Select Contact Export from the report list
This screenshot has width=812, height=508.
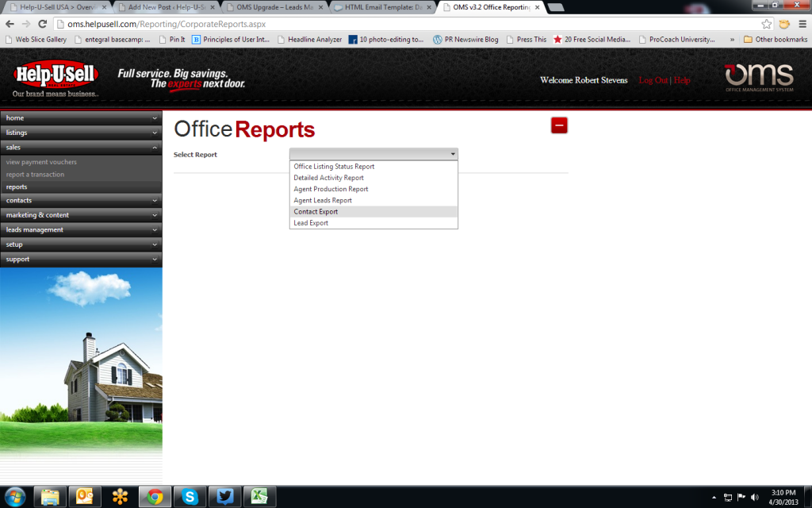pyautogui.click(x=316, y=211)
